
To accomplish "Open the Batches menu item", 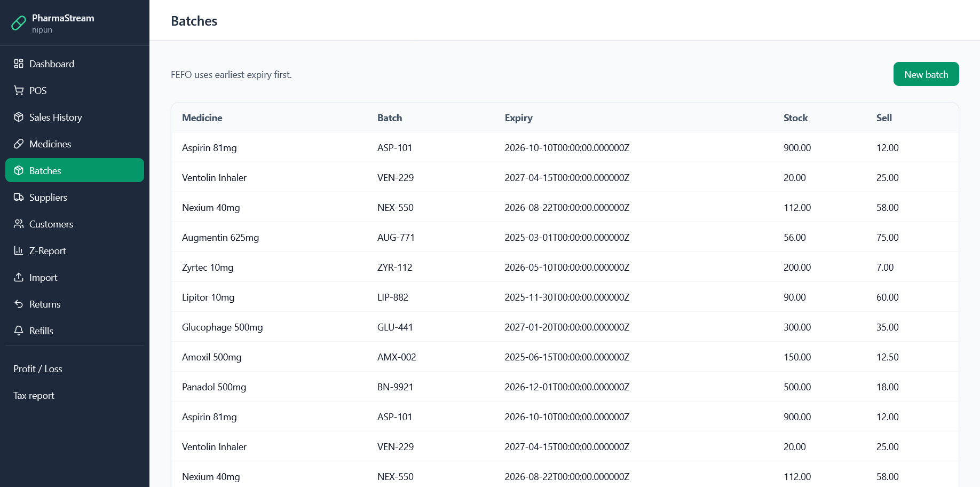I will point(75,171).
